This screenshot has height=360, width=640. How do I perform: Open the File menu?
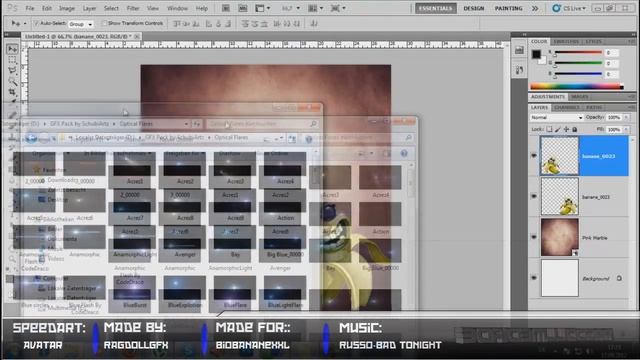(x=30, y=8)
